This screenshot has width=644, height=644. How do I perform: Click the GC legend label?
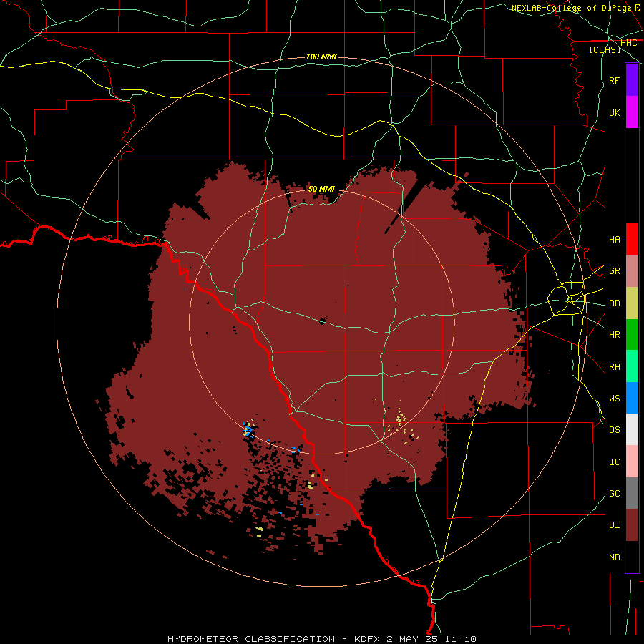coord(614,494)
